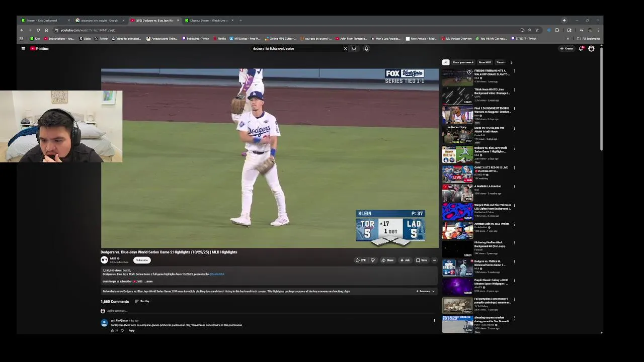Open the YouTube account avatar menu

tap(591, 49)
